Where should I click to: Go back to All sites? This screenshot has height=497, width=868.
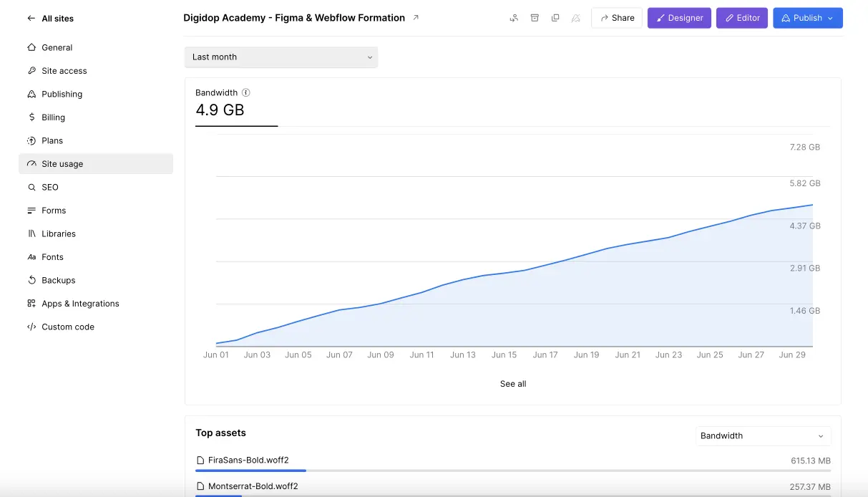pos(50,18)
